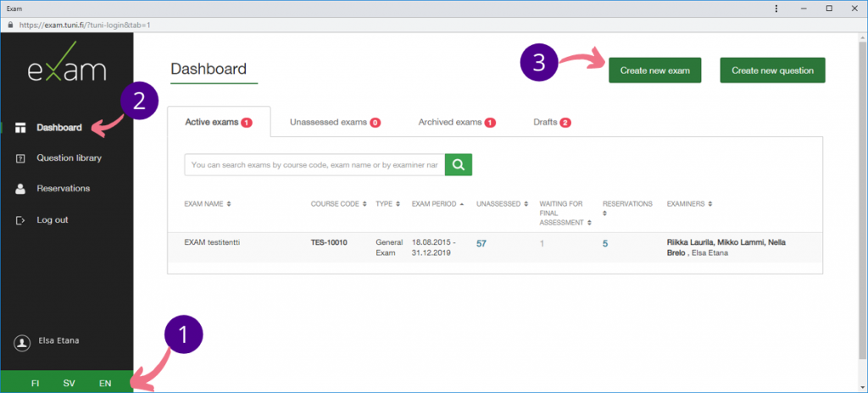Sort table by Exam Name column

pos(208,204)
